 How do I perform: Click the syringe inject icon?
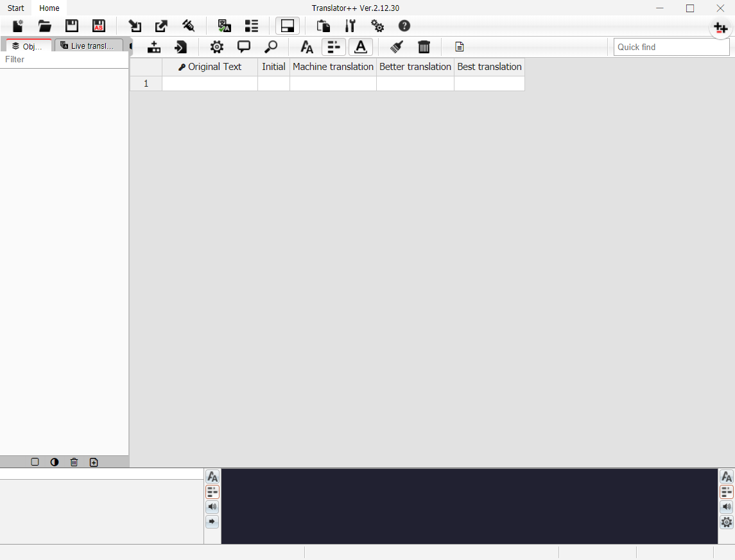click(189, 26)
